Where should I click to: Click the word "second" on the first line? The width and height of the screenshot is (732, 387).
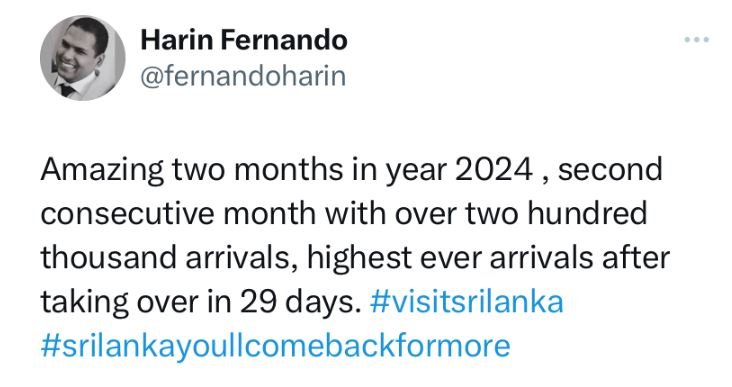(610, 169)
